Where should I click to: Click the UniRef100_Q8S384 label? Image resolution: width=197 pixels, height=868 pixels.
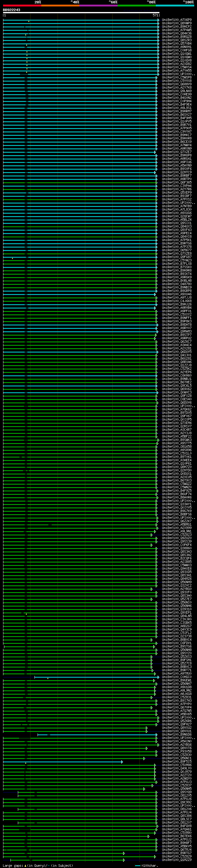point(176,816)
